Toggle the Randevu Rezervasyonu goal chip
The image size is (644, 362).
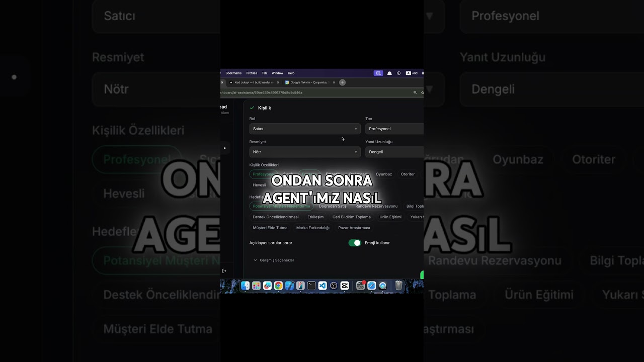click(x=376, y=206)
